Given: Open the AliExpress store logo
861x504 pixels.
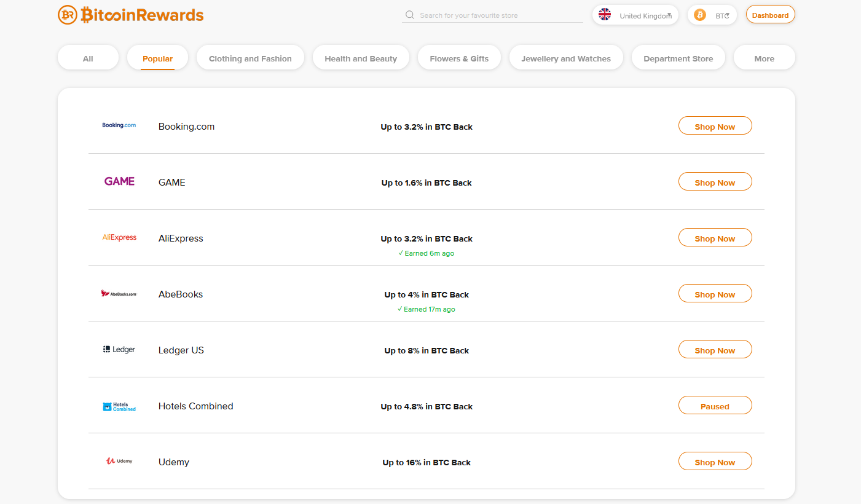Looking at the screenshot, I should (119, 237).
